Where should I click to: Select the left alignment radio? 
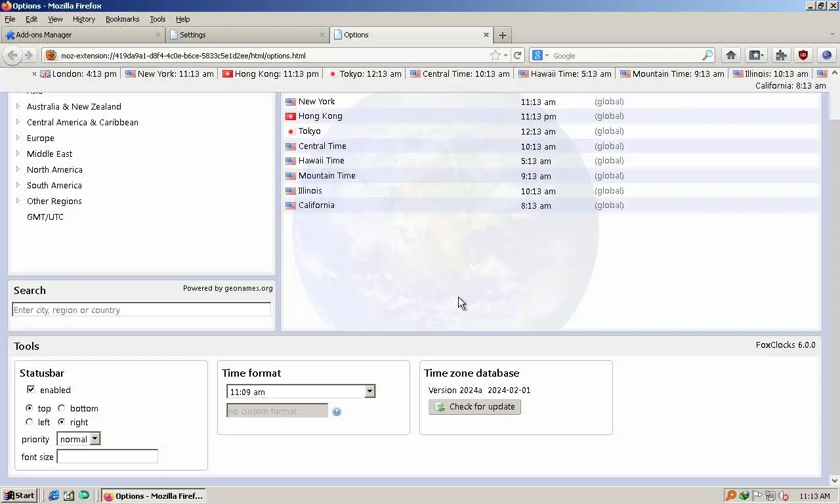point(29,422)
